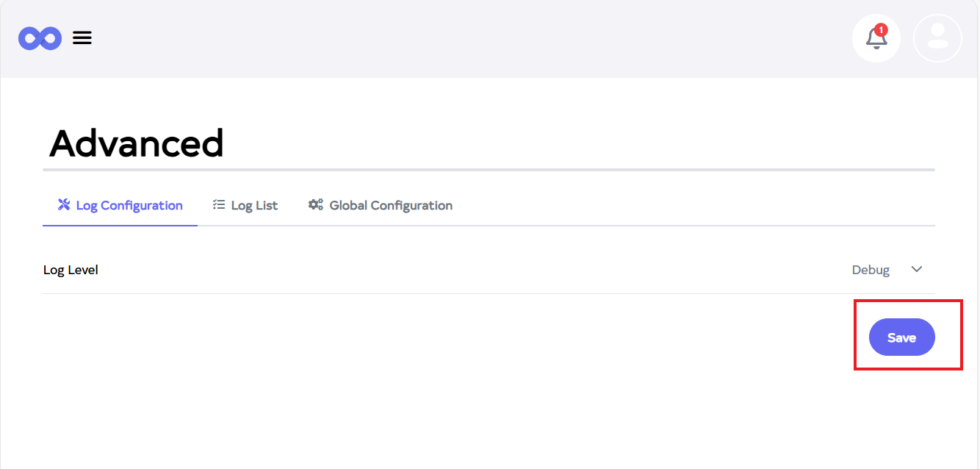The height and width of the screenshot is (469, 980).
Task: Click the gears icon beside Global Configuration
Action: point(316,205)
